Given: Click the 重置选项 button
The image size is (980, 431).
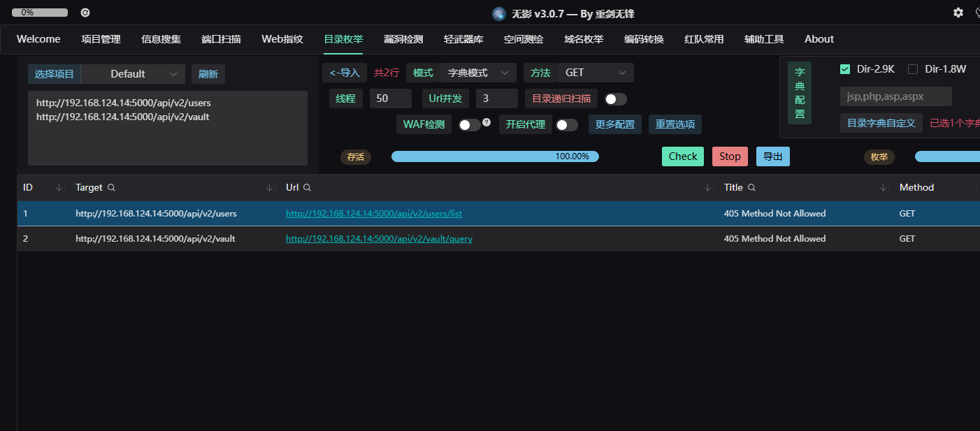Looking at the screenshot, I should [x=675, y=124].
